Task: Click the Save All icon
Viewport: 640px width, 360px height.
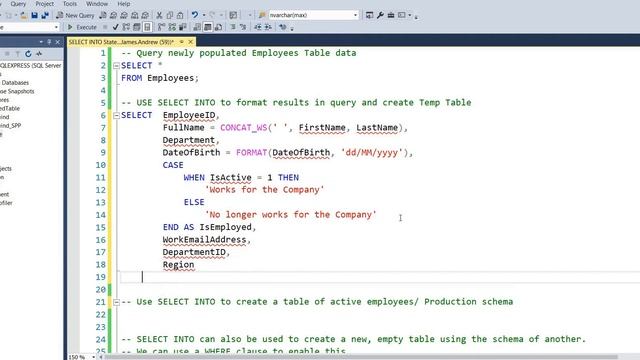Action: coord(45,16)
